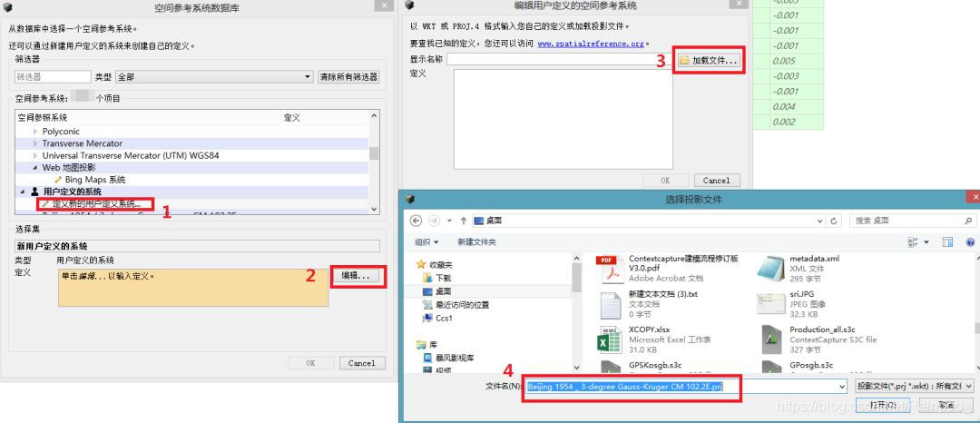Open recent locations dropdown arrow
This screenshot has width=980, height=423.
tap(449, 221)
